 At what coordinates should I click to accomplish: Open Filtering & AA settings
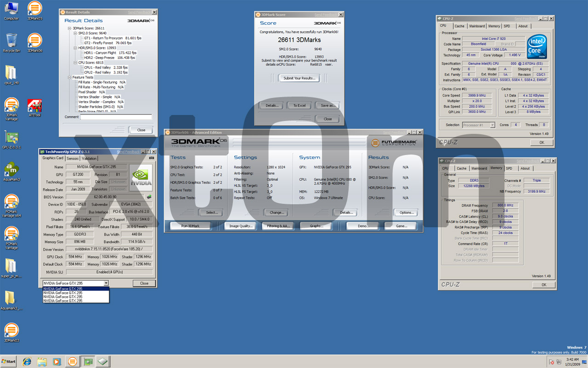[278, 226]
